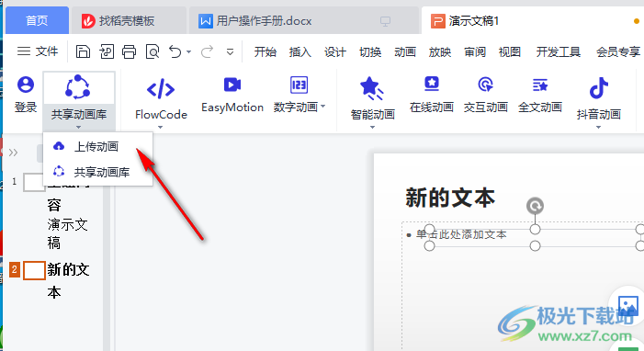Click the 登录 login icon

26,85
